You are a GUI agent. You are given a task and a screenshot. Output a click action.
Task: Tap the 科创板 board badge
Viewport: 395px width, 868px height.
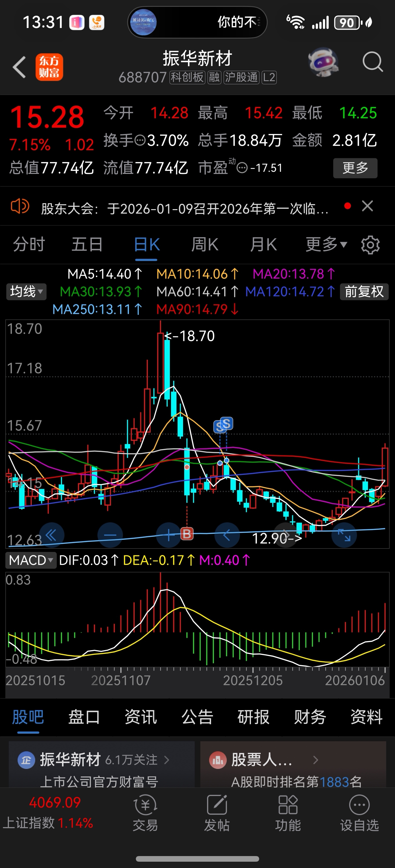coord(187,77)
